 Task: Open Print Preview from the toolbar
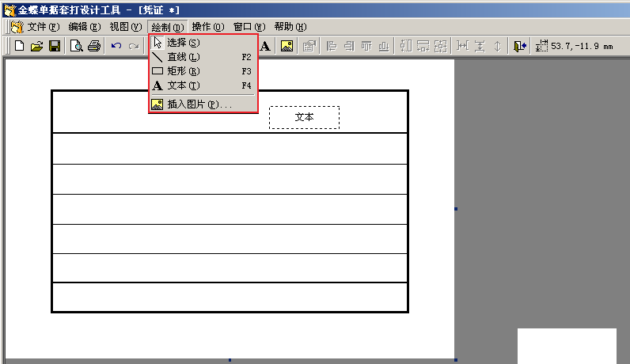76,46
